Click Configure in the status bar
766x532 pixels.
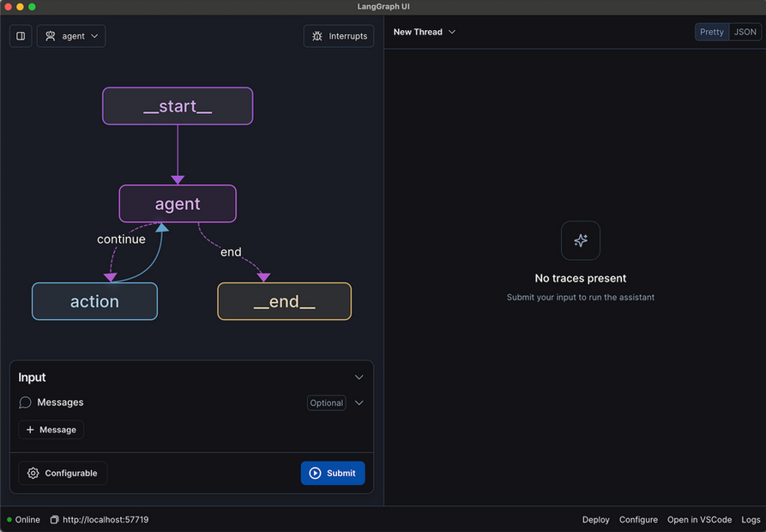638,520
